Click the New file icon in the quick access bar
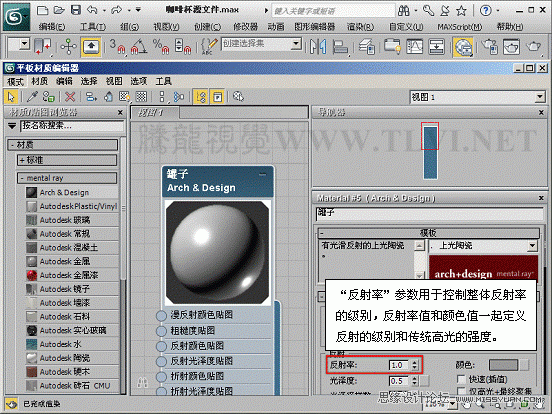The height and width of the screenshot is (414, 552). click(x=42, y=10)
